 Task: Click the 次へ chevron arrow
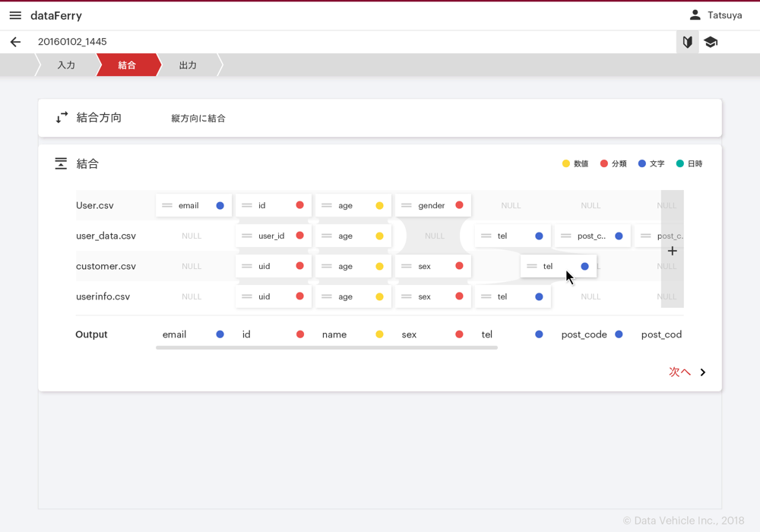click(x=703, y=372)
